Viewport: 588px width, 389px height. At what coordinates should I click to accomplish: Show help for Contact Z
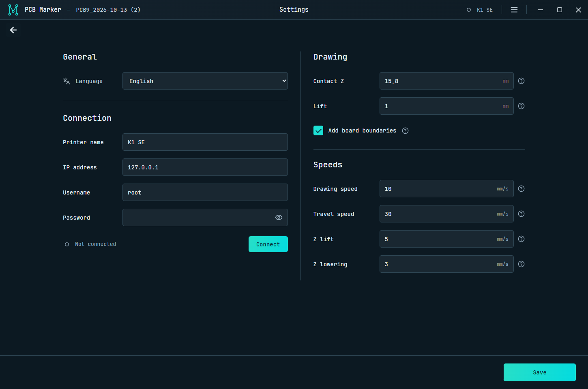(x=521, y=81)
